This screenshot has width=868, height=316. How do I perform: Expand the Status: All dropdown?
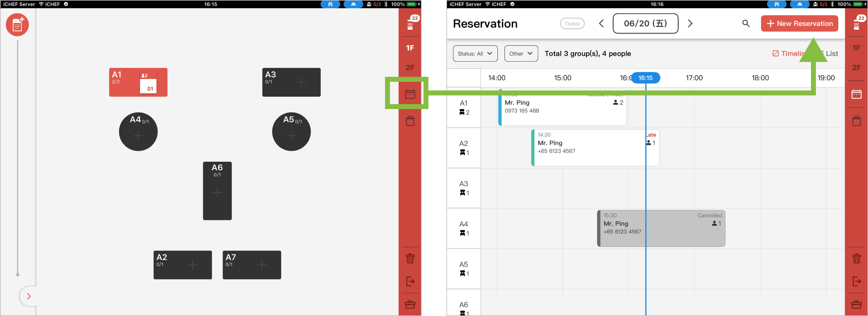coord(475,54)
